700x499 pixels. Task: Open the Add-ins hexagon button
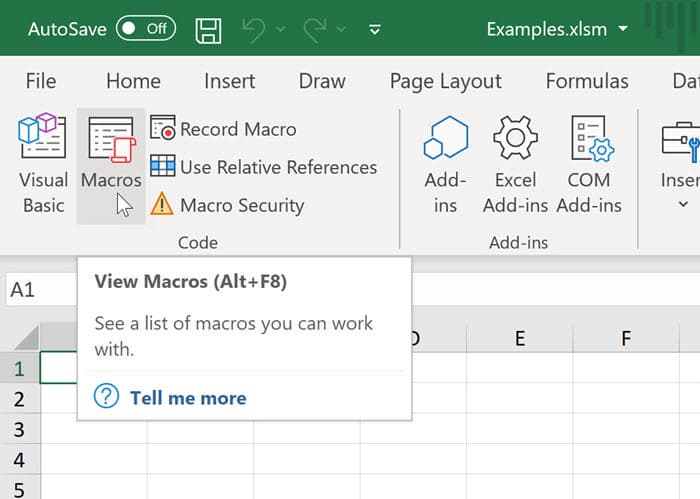(x=446, y=164)
